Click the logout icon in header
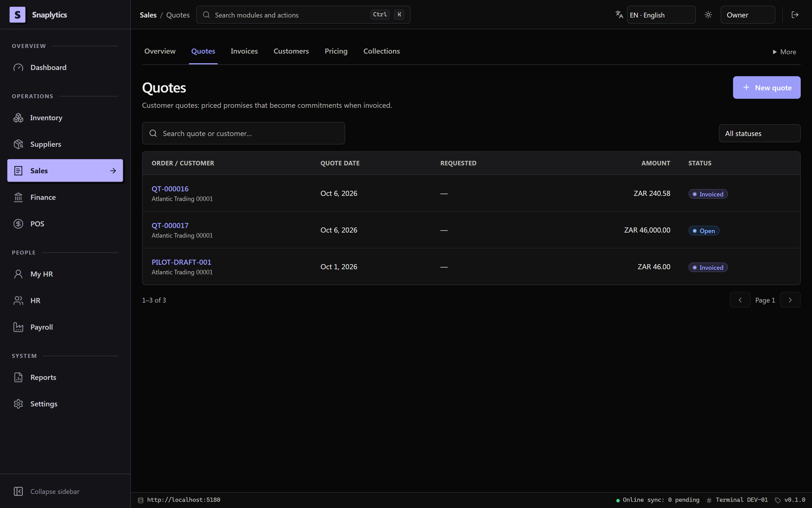Viewport: 812px width, 508px height. pyautogui.click(x=795, y=15)
